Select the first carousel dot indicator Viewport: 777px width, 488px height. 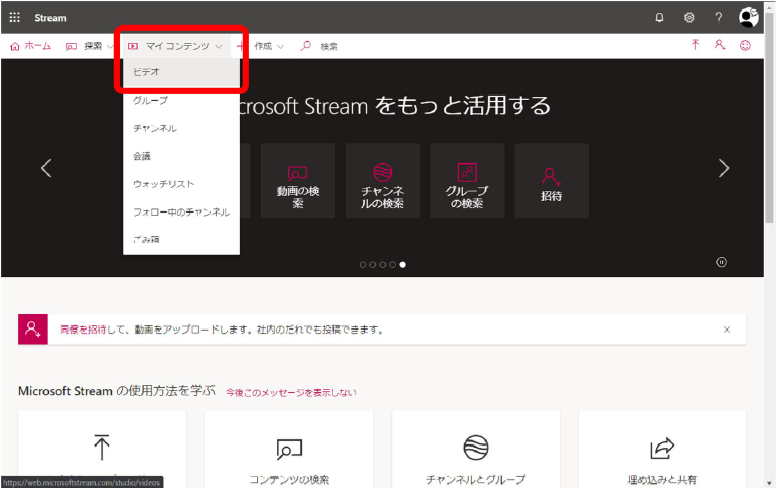(x=363, y=265)
